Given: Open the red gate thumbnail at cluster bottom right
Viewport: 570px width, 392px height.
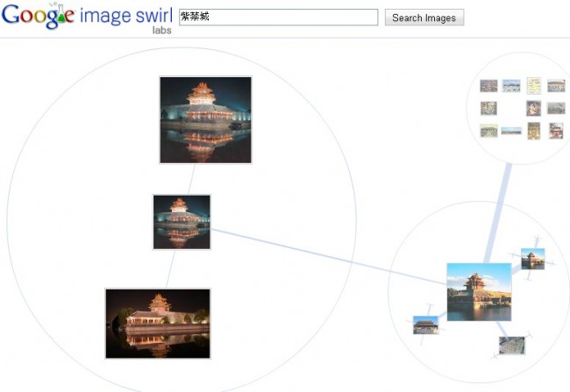Looking at the screenshot, I should click(556, 131).
